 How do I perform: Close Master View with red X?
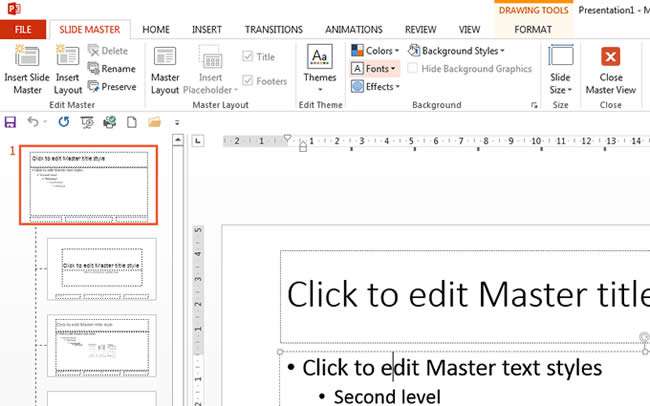(x=610, y=58)
